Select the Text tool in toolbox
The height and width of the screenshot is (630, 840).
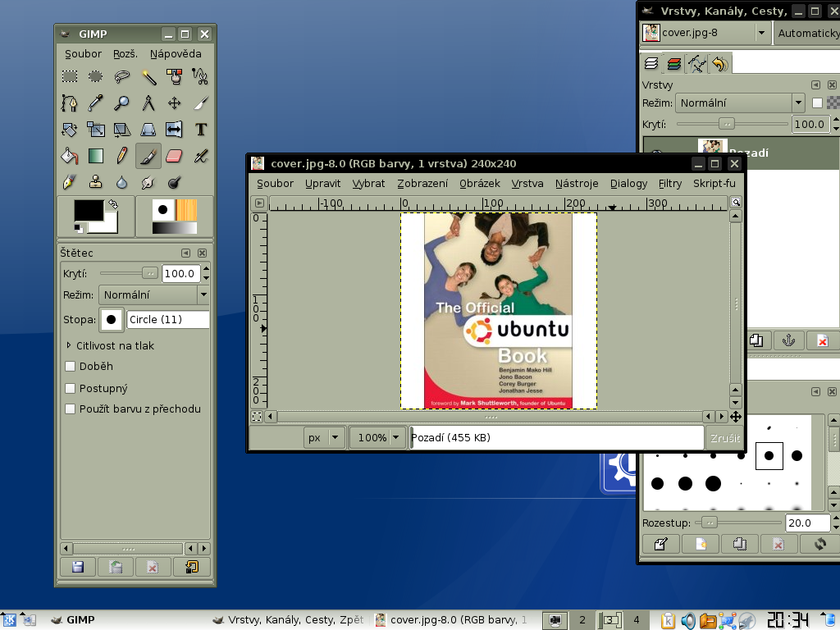tap(200, 130)
